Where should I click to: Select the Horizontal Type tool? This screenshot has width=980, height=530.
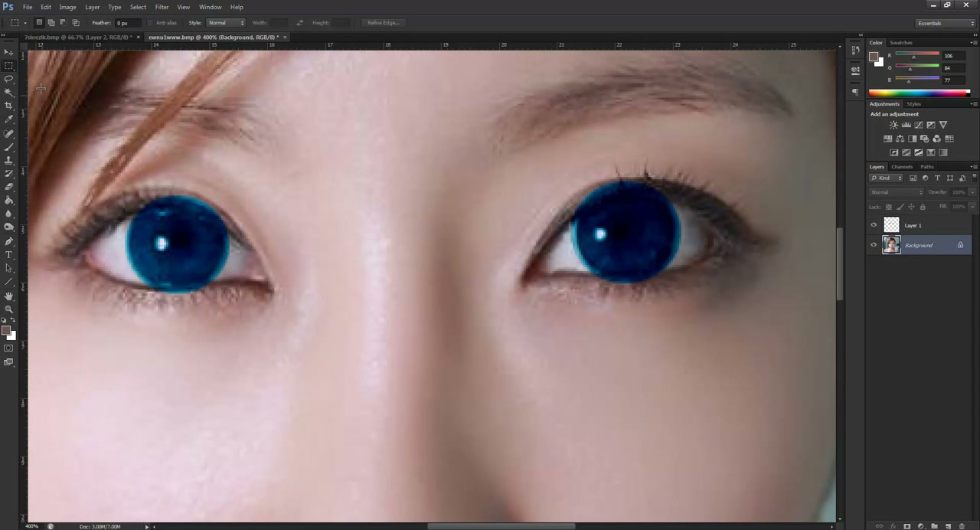tap(9, 254)
